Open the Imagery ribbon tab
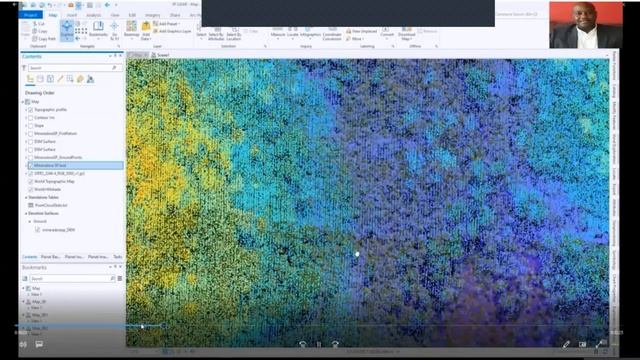The width and height of the screenshot is (640, 360). click(x=153, y=15)
